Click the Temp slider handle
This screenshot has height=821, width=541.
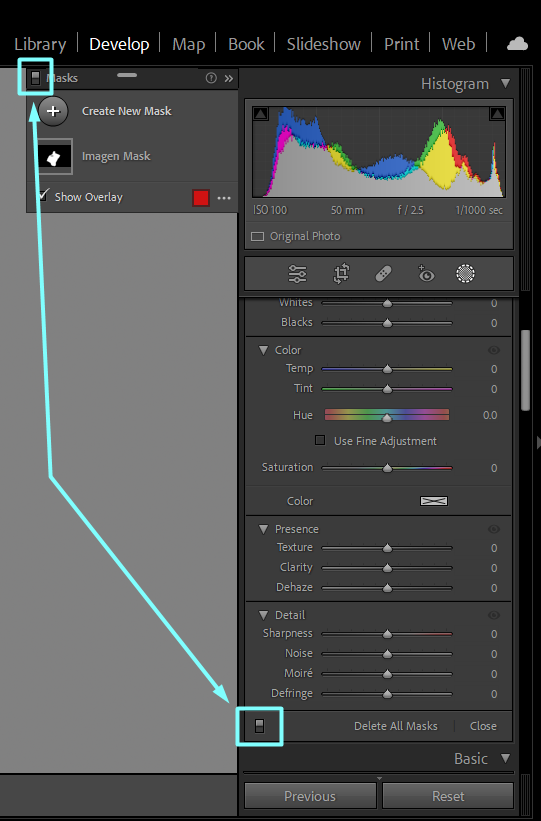pyautogui.click(x=387, y=369)
